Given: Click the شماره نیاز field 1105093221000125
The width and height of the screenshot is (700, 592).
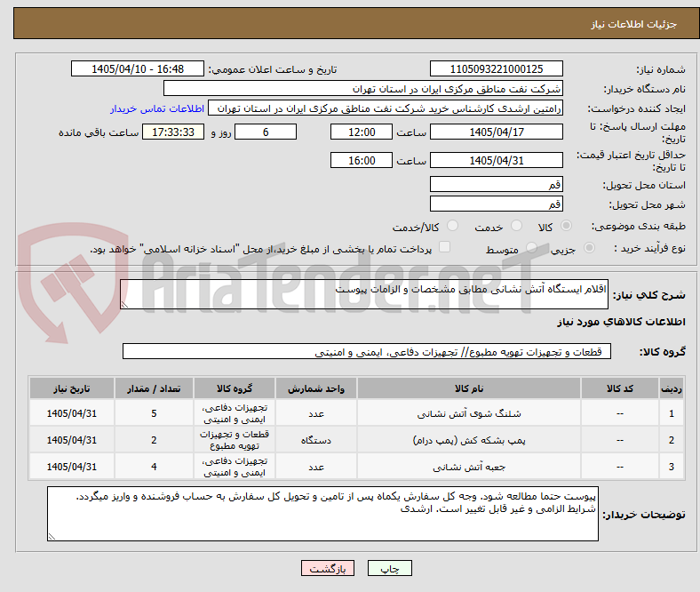Looking at the screenshot, I should pyautogui.click(x=496, y=68).
